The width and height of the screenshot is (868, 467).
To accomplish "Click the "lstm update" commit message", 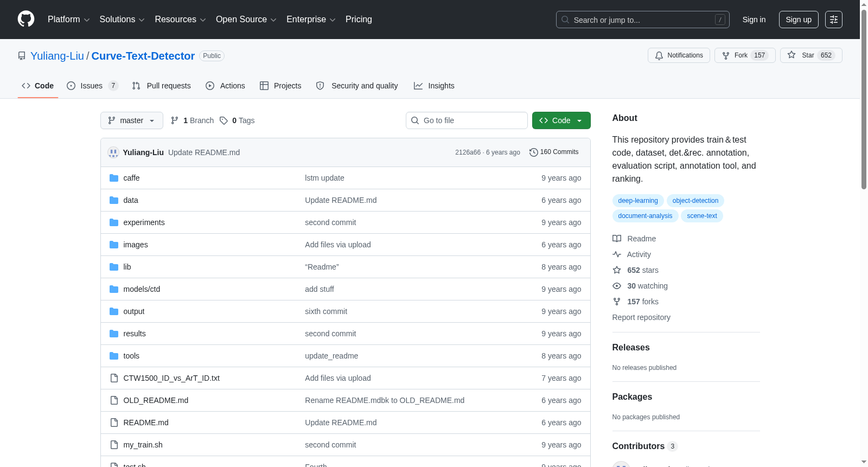I will pyautogui.click(x=324, y=178).
